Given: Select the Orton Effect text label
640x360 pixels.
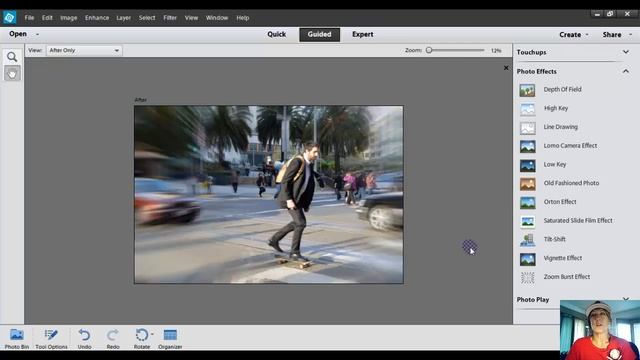Looking at the screenshot, I should point(560,202).
